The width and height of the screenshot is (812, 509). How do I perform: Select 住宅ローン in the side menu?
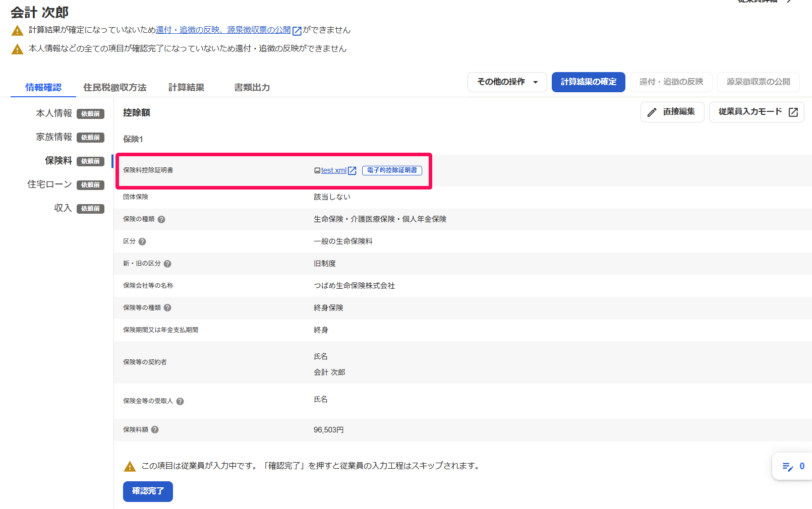pyautogui.click(x=49, y=184)
